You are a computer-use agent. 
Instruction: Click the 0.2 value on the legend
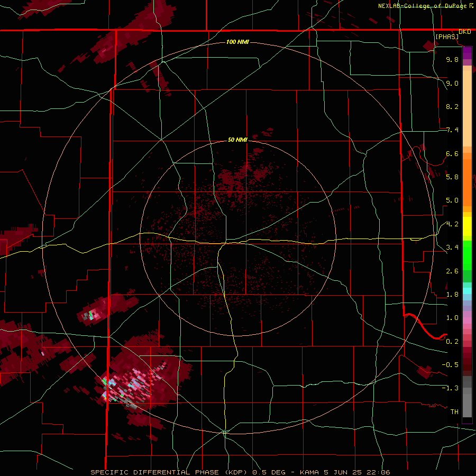pos(452,341)
